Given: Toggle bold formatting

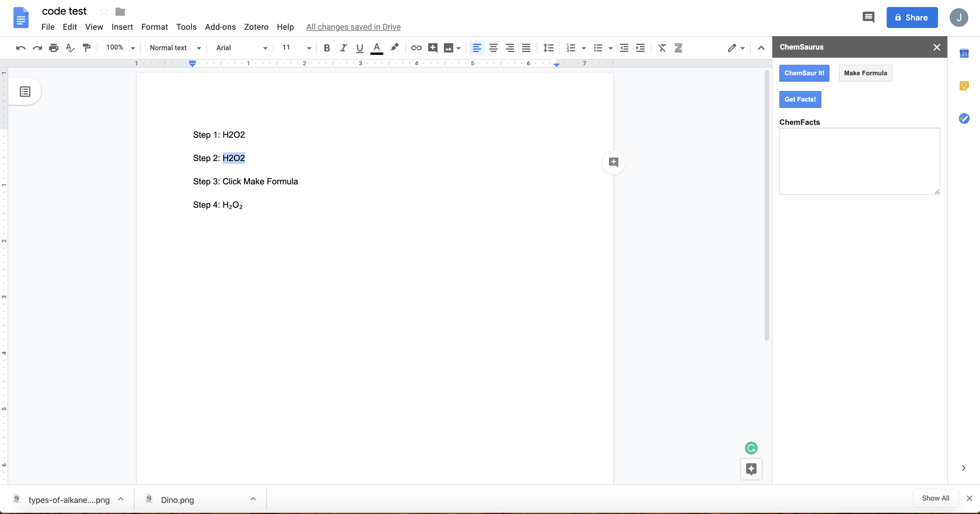Looking at the screenshot, I should (x=326, y=48).
